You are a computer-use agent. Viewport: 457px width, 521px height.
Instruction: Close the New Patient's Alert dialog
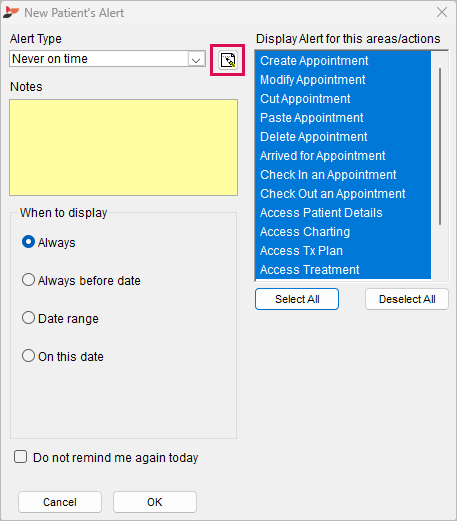442,12
